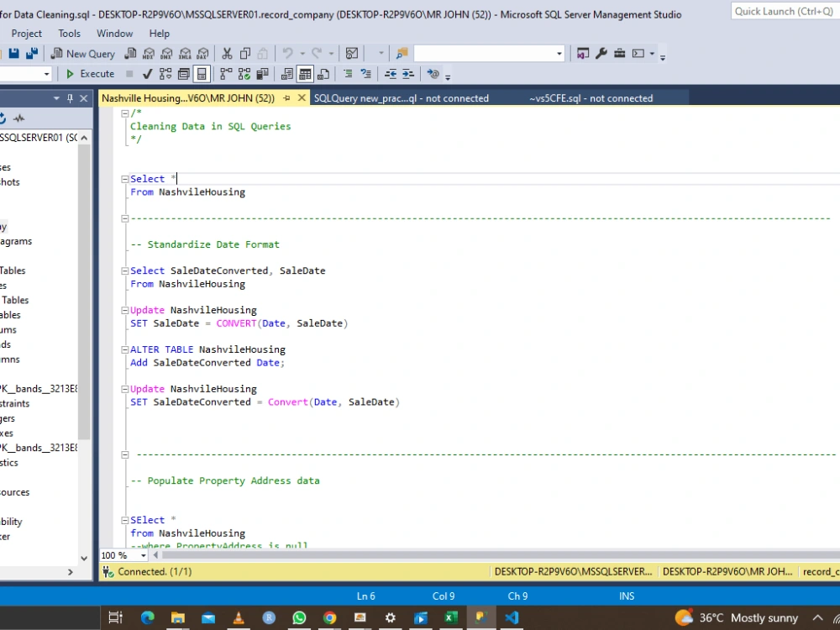Collapse the 'Select SaleDateConverted' statement
Image resolution: width=840 pixels, height=630 pixels.
(124, 271)
